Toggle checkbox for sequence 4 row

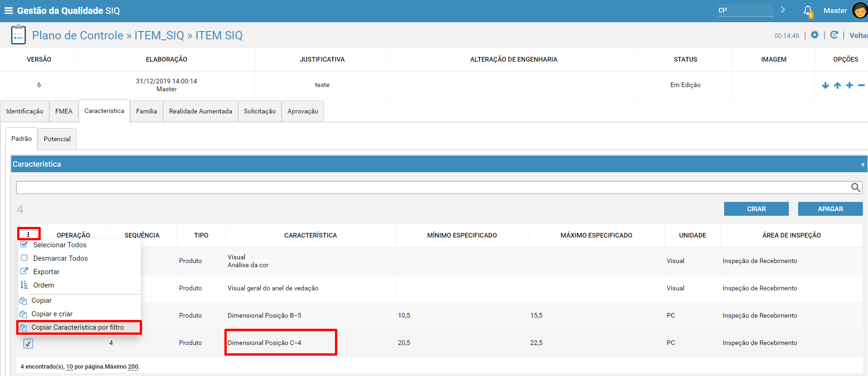(28, 344)
